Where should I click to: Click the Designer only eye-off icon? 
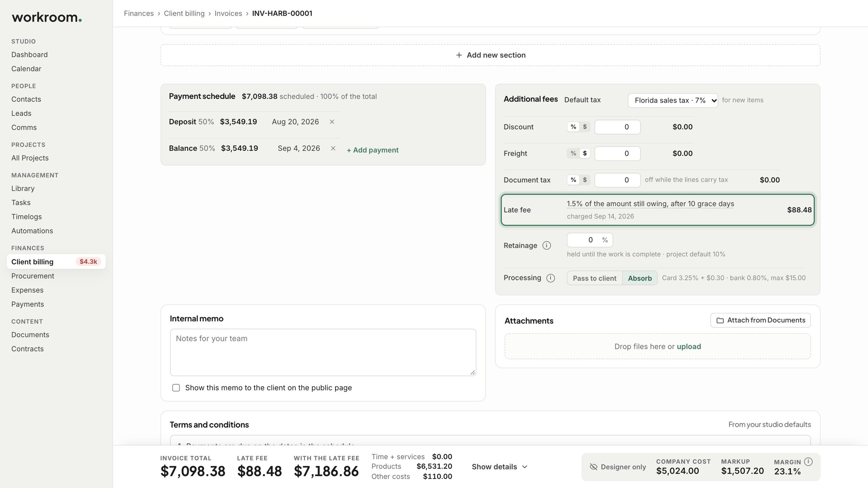pyautogui.click(x=593, y=467)
